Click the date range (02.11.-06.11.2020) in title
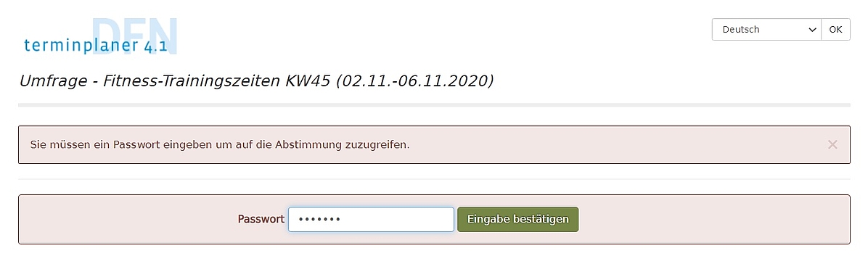 (x=414, y=81)
